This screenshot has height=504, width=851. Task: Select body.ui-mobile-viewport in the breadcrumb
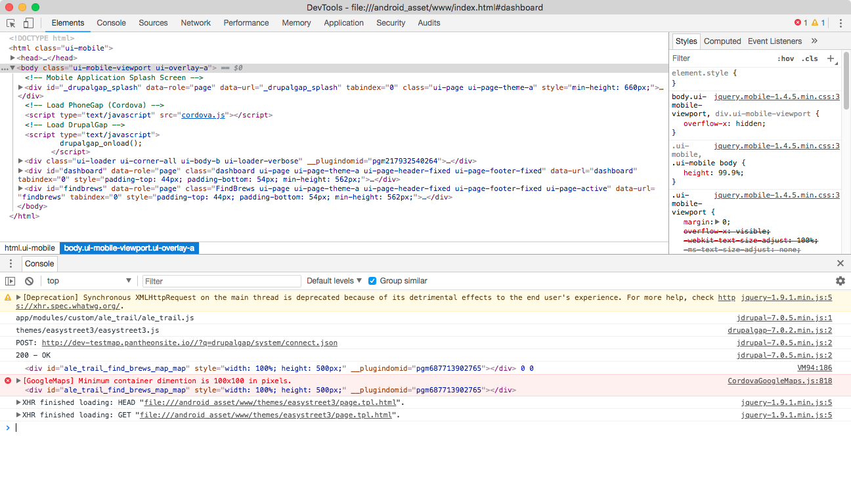(129, 248)
